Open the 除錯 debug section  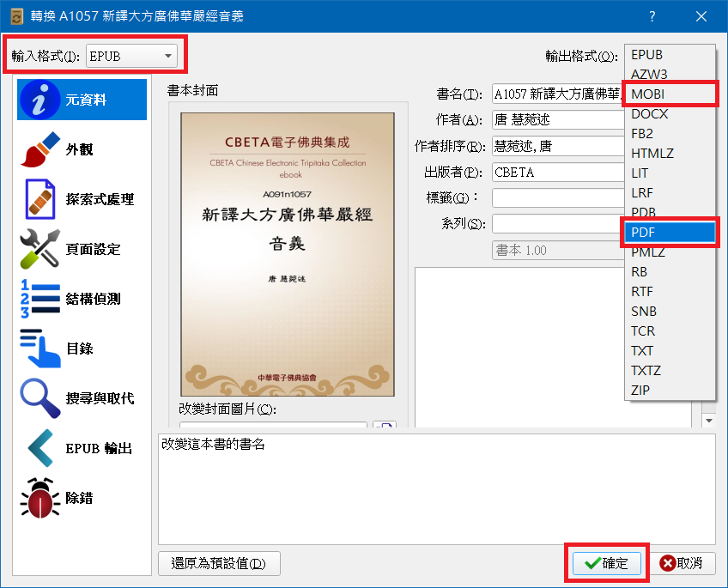coord(82,498)
